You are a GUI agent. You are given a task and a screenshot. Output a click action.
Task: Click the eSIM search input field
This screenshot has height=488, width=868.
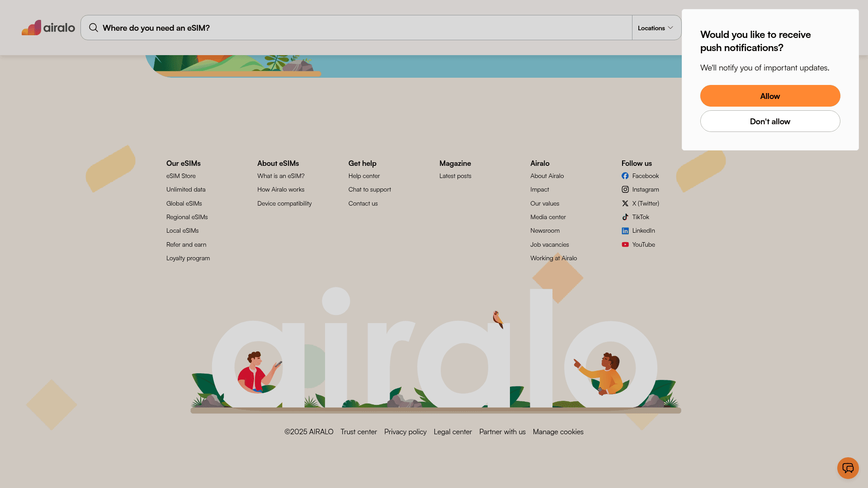316,28
